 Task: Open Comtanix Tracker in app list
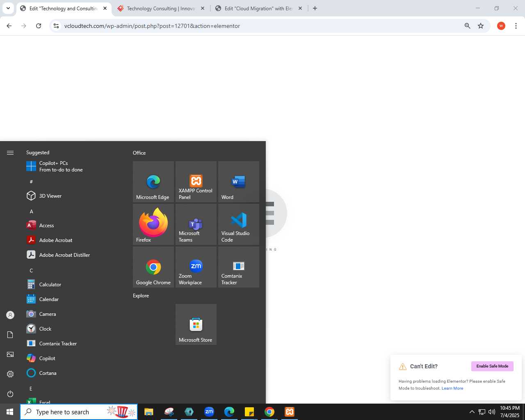point(74,344)
